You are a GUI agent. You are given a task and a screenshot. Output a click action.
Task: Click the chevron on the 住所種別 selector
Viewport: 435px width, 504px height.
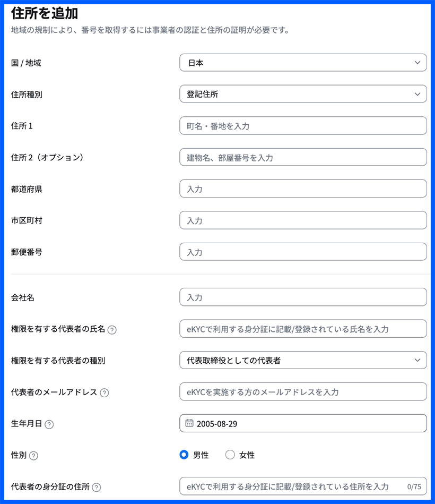pyautogui.click(x=416, y=93)
